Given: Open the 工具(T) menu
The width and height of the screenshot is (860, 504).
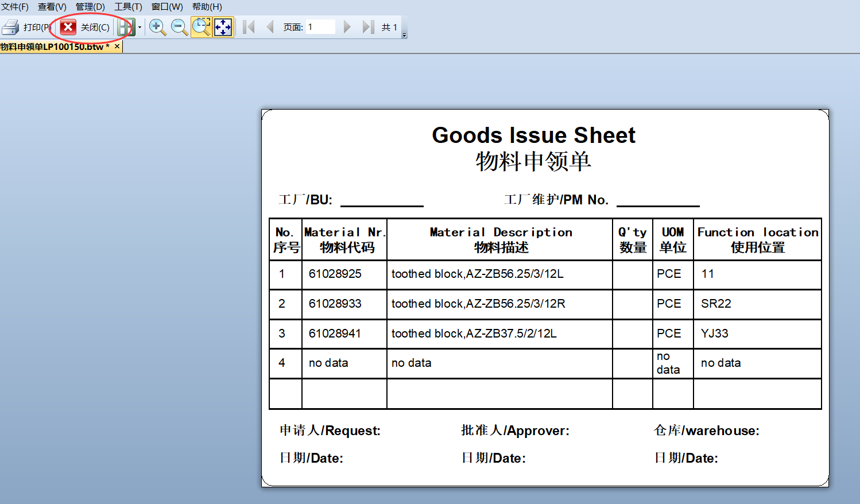Looking at the screenshot, I should pos(128,7).
